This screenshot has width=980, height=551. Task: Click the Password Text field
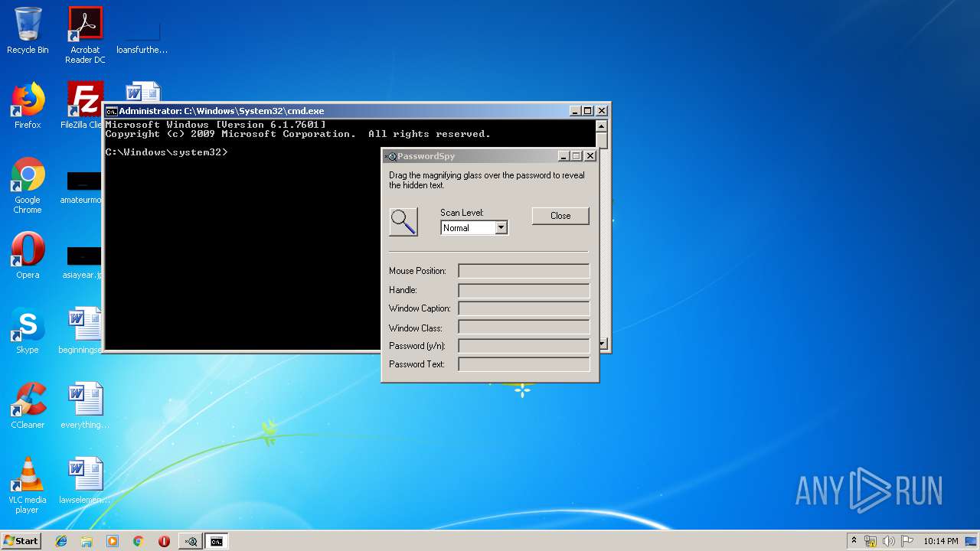point(524,364)
